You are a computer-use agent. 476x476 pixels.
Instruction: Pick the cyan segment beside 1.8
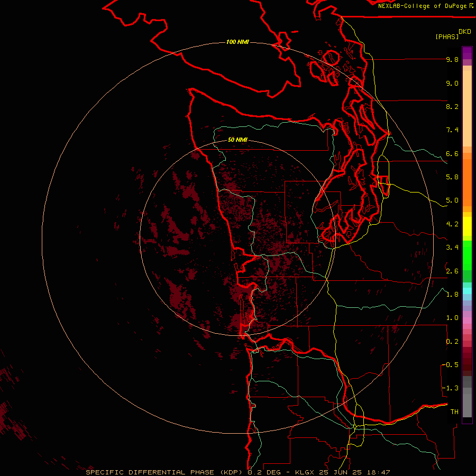(x=467, y=291)
